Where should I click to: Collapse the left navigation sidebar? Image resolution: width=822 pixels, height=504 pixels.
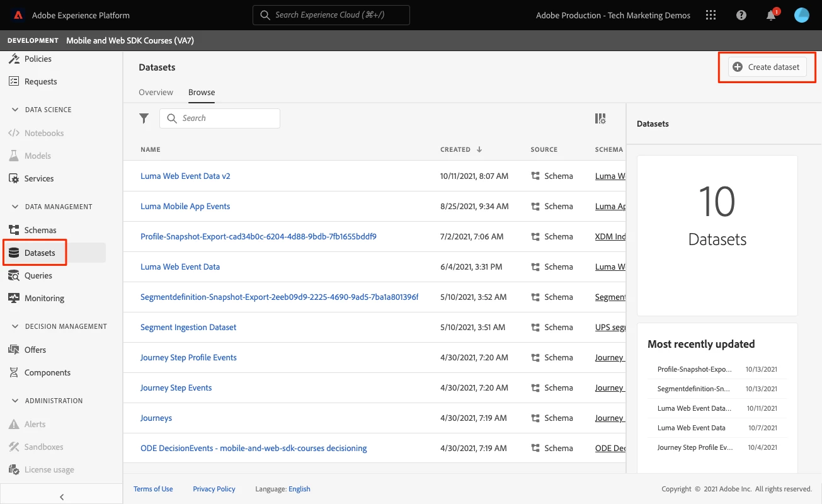[x=62, y=497]
